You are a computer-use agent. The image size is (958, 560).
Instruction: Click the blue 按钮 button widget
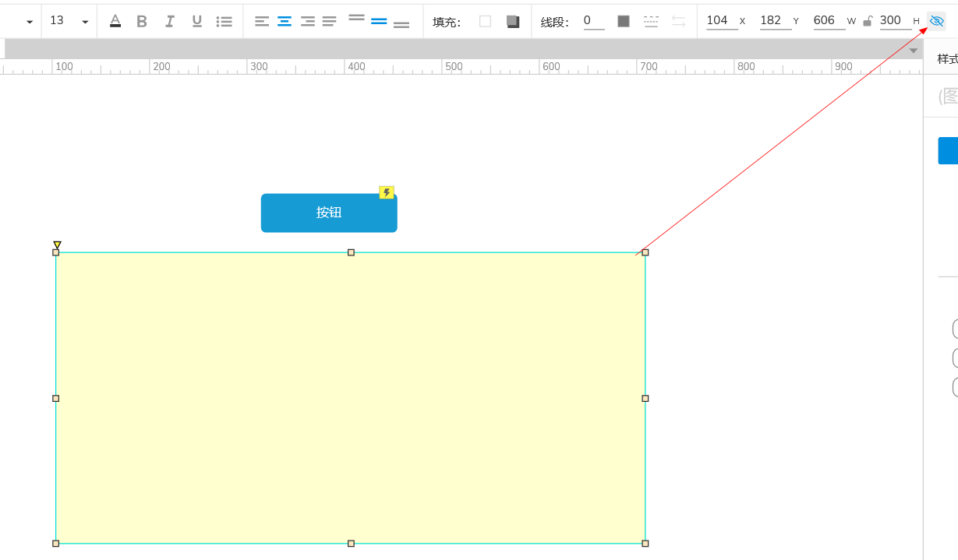tap(329, 213)
